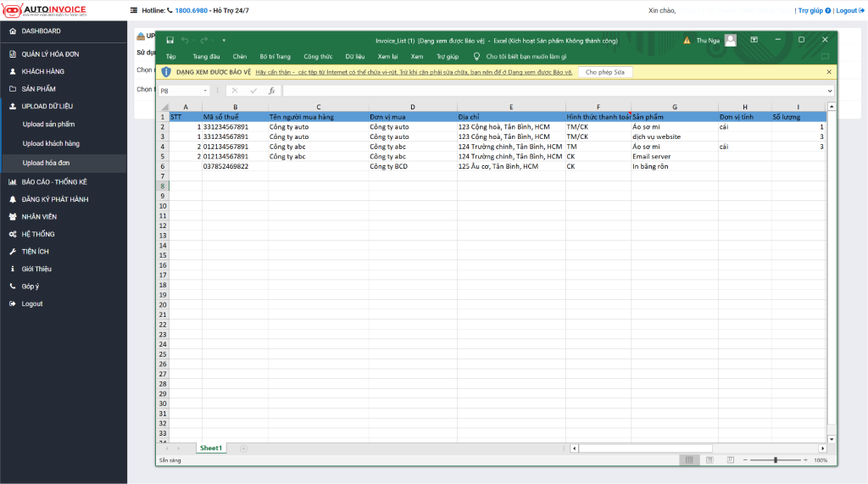Click the warning triangle beside Thu Nga
Viewport: 868px width, 484px height.
tap(687, 41)
